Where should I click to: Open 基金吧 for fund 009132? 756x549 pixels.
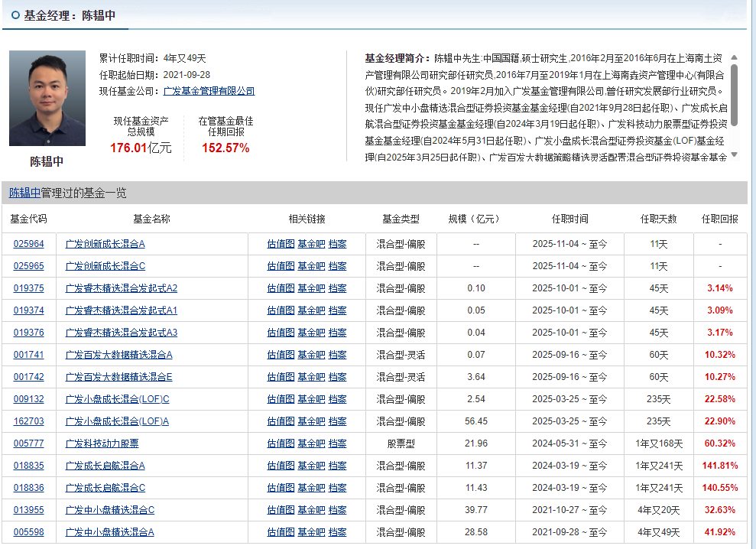pyautogui.click(x=311, y=399)
